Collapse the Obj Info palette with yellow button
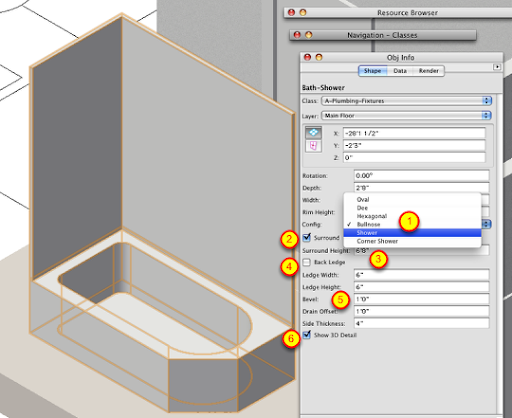The image size is (512, 418). point(319,57)
